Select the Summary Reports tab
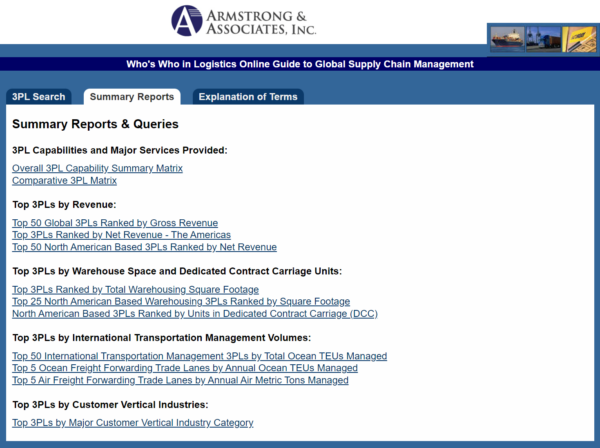Viewport: 600px width, 448px height. 132,97
